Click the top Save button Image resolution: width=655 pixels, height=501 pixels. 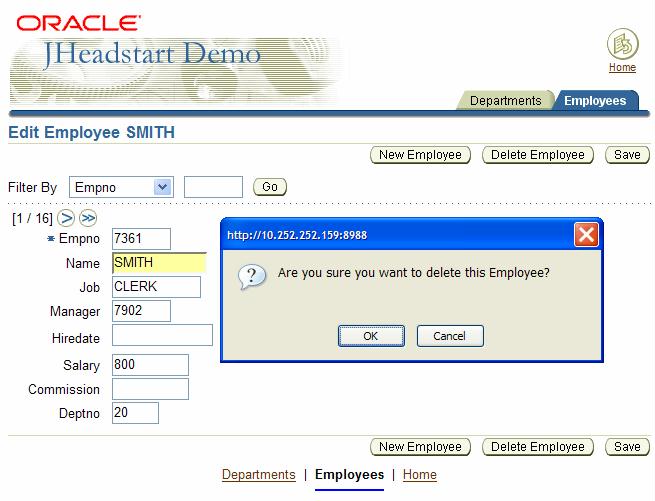627,155
